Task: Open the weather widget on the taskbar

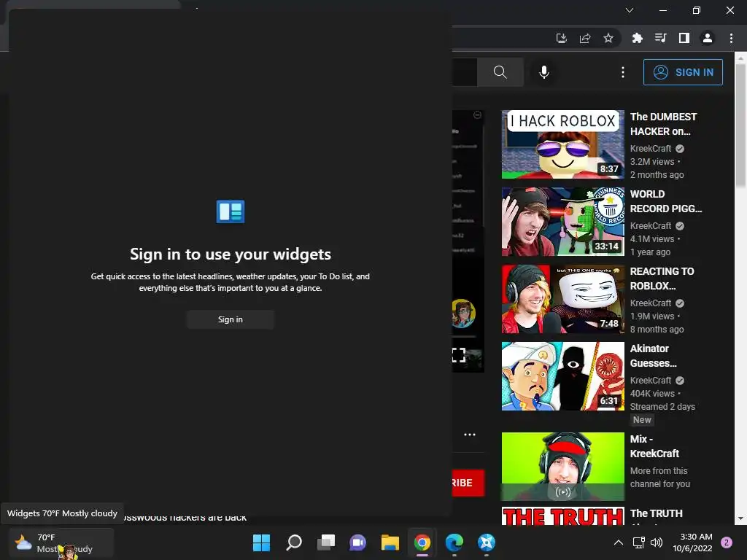Action: click(x=61, y=542)
